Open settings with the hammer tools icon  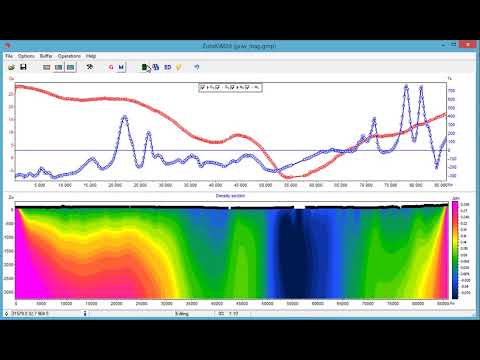click(x=90, y=67)
